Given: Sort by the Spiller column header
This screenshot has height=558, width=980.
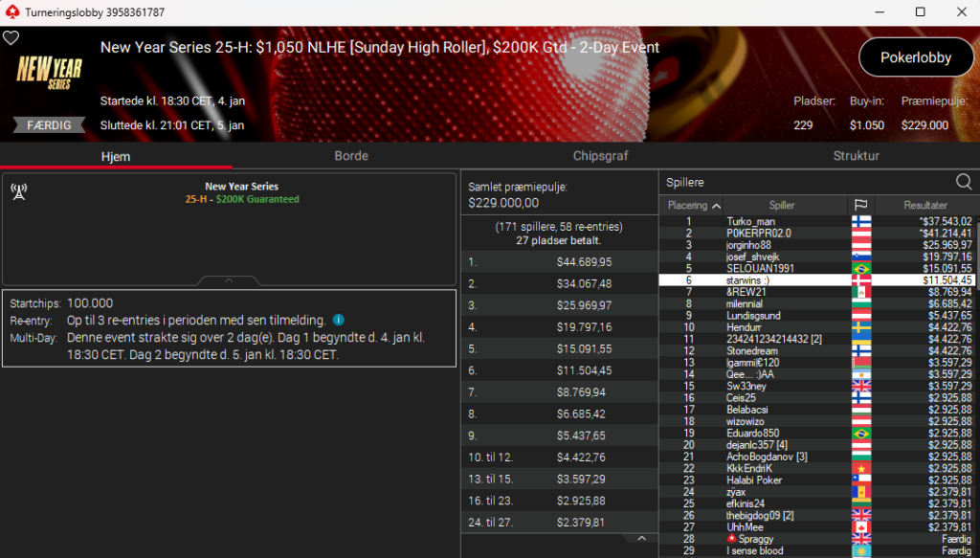Looking at the screenshot, I should [x=781, y=205].
